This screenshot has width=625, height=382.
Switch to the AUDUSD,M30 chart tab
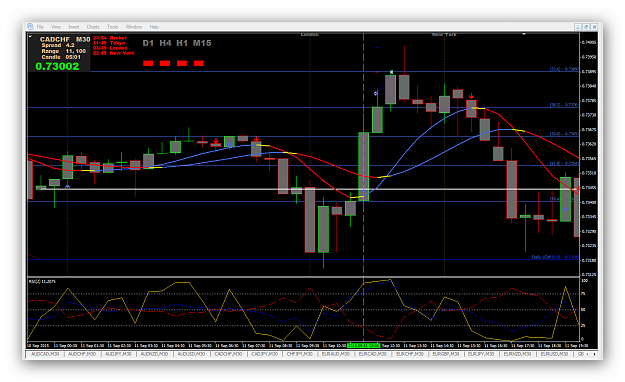191,354
